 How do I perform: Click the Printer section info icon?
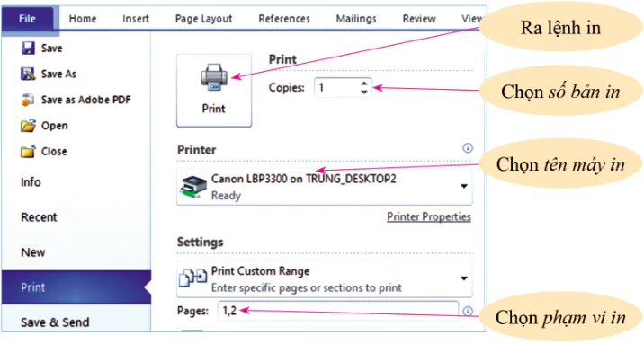pos(468,148)
